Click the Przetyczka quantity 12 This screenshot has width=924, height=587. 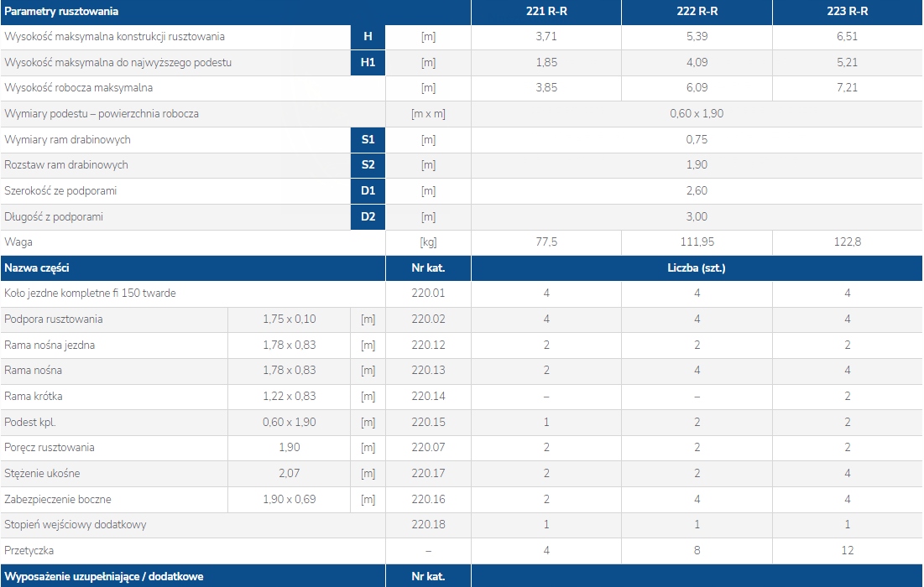pos(848,550)
